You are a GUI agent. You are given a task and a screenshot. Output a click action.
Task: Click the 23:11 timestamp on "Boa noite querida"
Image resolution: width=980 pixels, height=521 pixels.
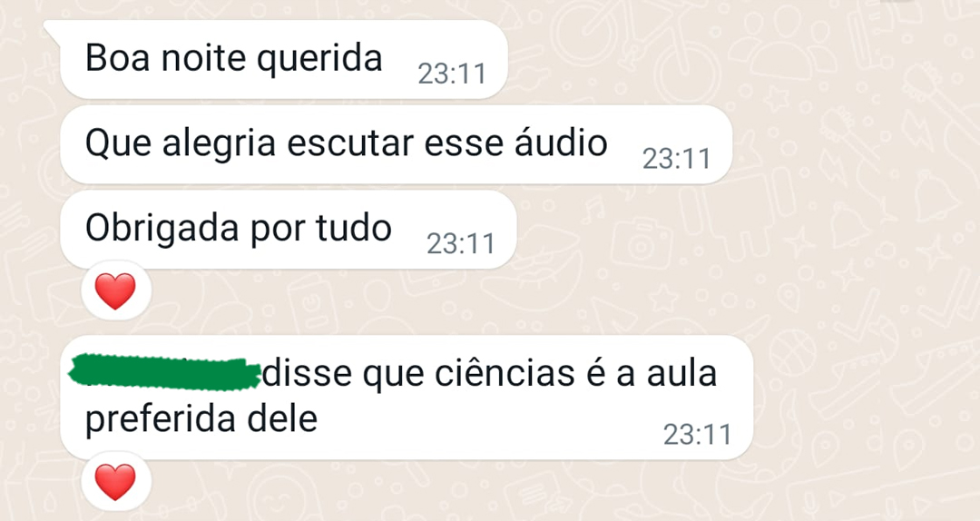[452, 74]
